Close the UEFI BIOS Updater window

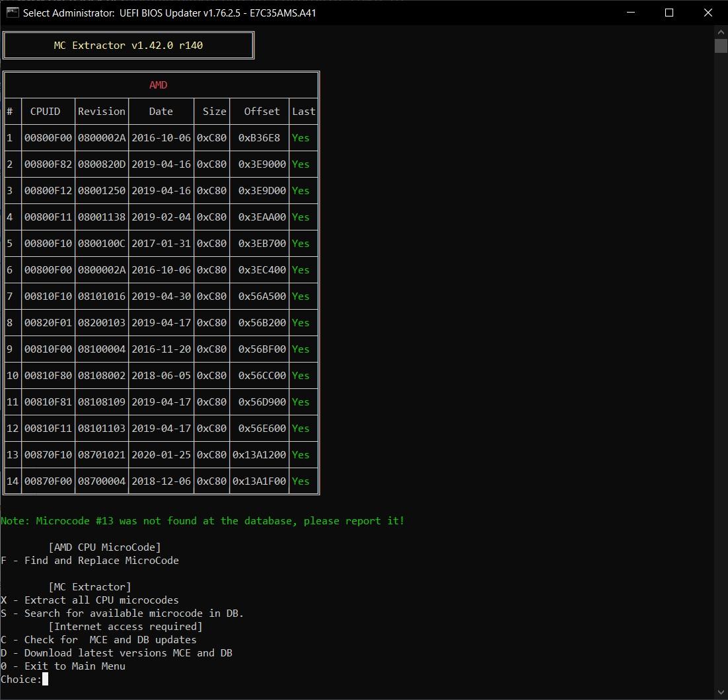coord(708,13)
